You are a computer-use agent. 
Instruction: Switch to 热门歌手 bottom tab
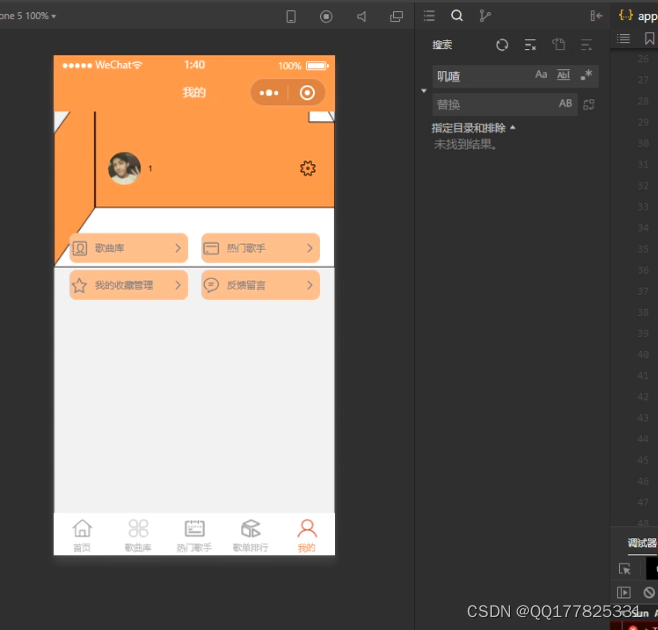194,536
